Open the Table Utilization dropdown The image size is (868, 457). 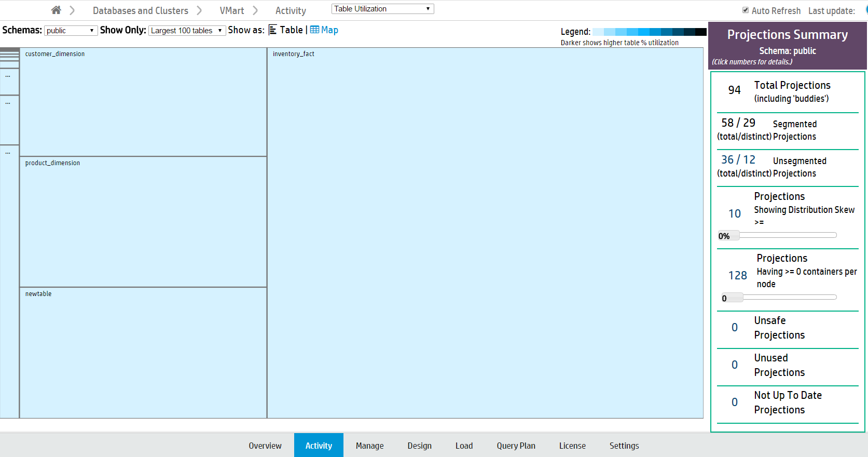(x=382, y=9)
